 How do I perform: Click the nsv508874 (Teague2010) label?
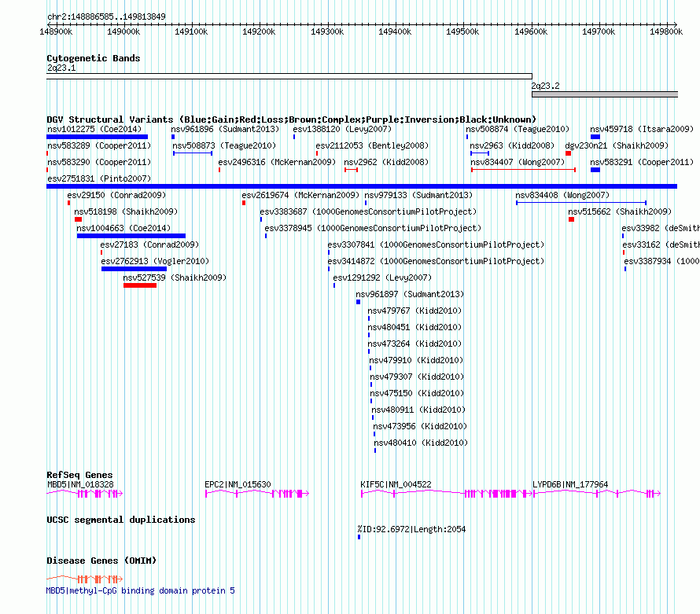(518, 129)
